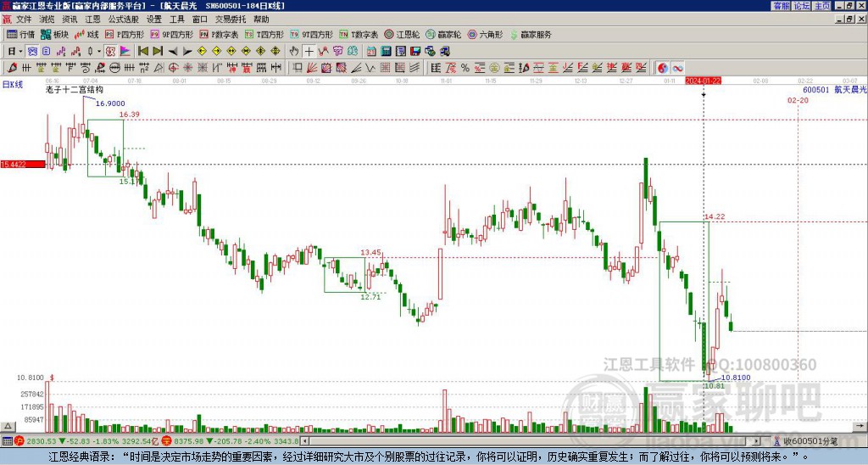868x465 pixels.
Task: Select the angle triangle ruler tool
Action: click(159, 68)
